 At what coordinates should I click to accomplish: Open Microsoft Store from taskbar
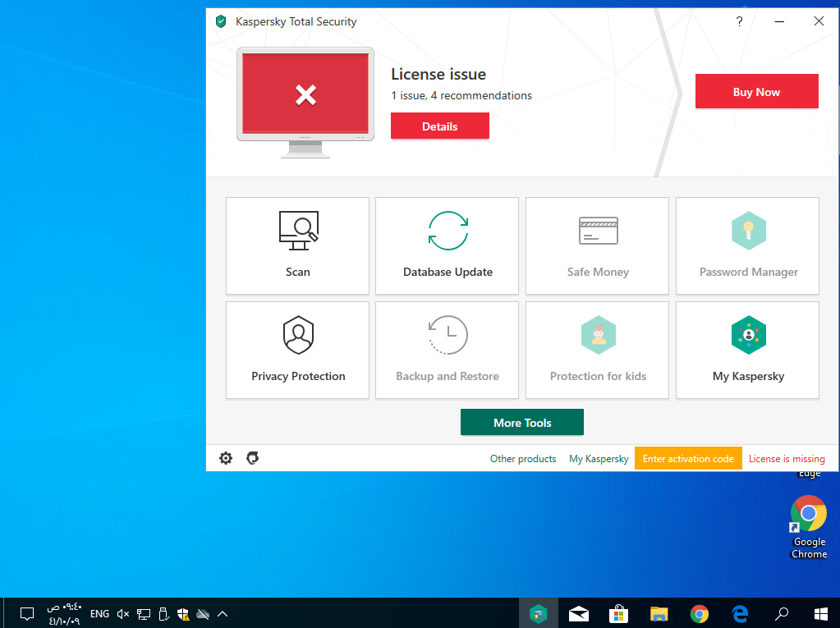(619, 613)
